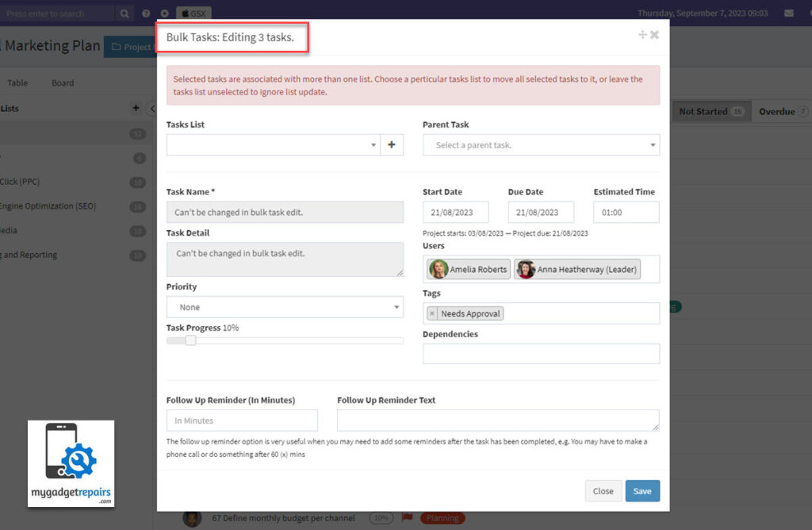Open the help question mark icon
Image resolution: width=812 pixels, height=530 pixels.
click(146, 13)
